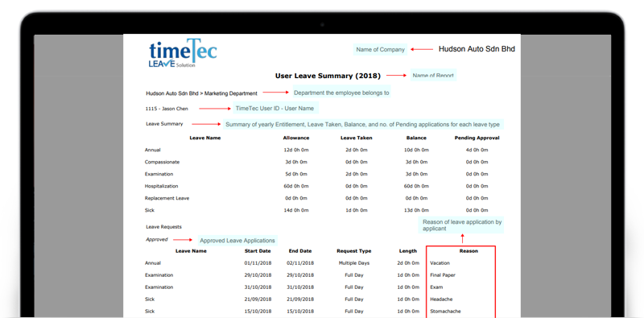Click the 29/10/2018 end date of the Final Paper row

coord(300,275)
